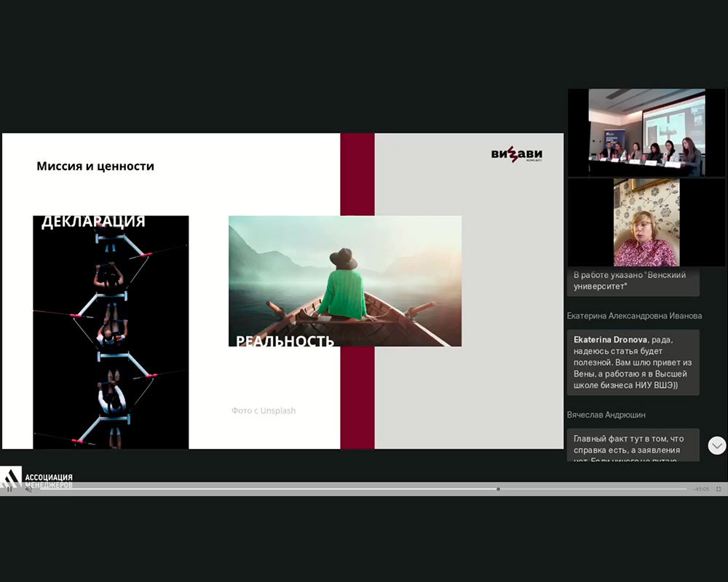728x582 pixels.
Task: Pause the video playback
Action: coord(9,489)
